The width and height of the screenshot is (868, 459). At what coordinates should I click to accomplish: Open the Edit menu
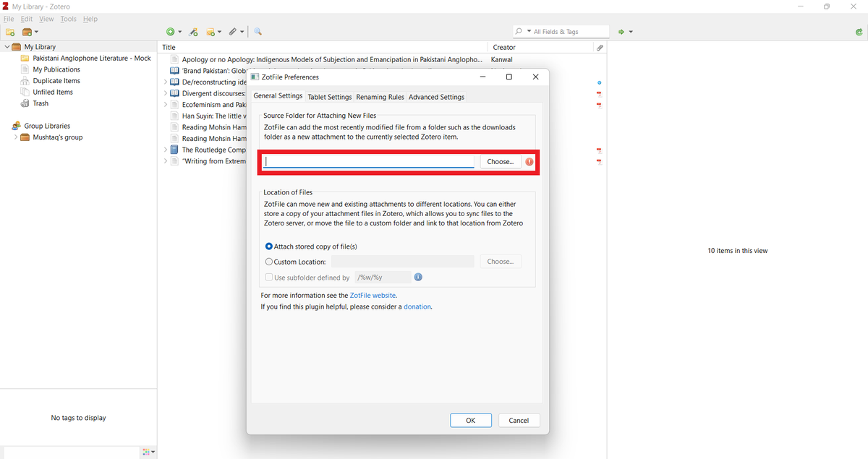(27, 19)
